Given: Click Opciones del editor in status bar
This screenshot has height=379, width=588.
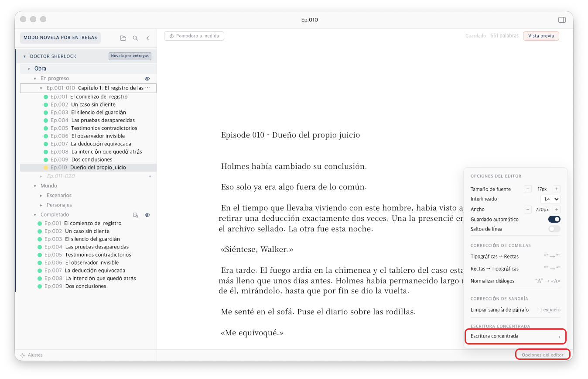Looking at the screenshot, I should pyautogui.click(x=543, y=355).
